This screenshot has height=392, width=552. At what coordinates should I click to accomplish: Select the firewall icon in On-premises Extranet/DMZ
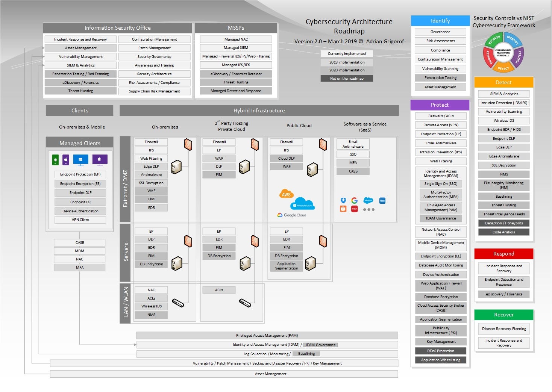coord(188,144)
